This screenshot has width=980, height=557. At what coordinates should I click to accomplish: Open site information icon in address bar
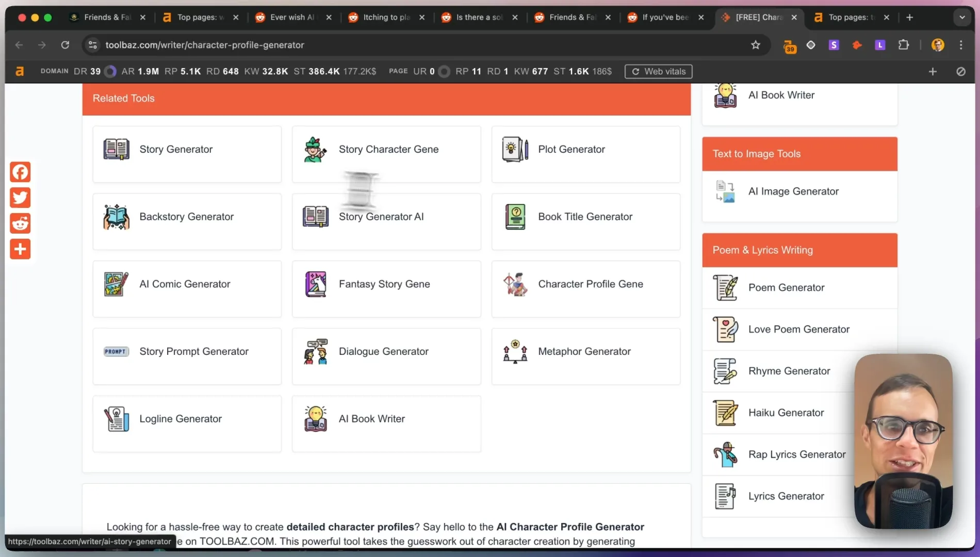(93, 45)
